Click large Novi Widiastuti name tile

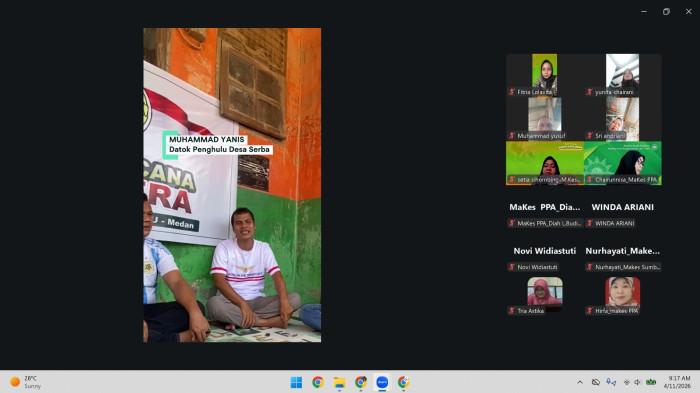click(x=545, y=251)
